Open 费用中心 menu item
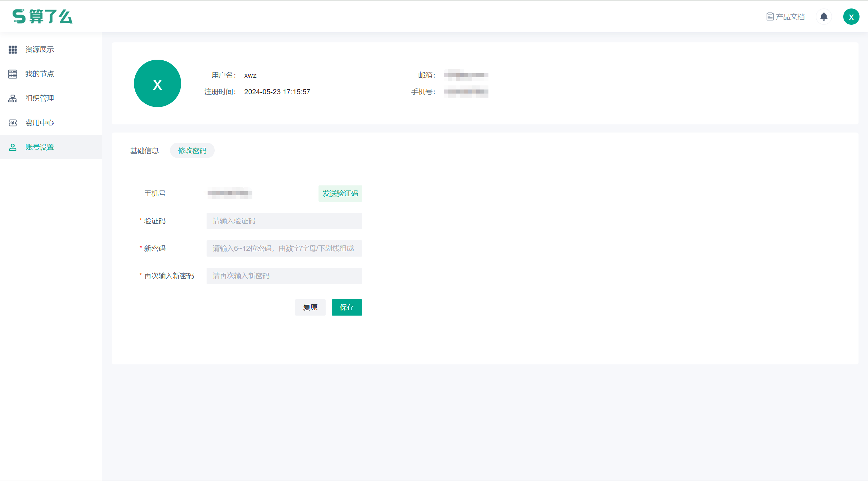Image resolution: width=868 pixels, height=481 pixels. point(40,123)
